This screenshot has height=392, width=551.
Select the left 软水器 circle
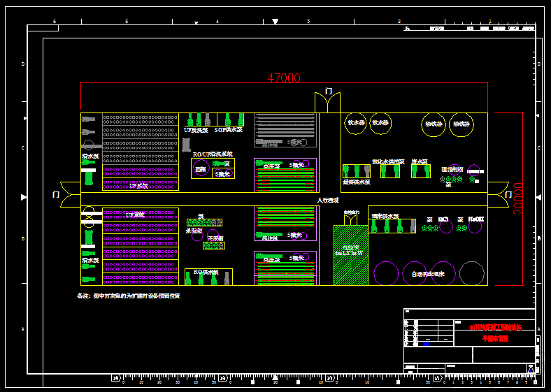tap(356, 124)
